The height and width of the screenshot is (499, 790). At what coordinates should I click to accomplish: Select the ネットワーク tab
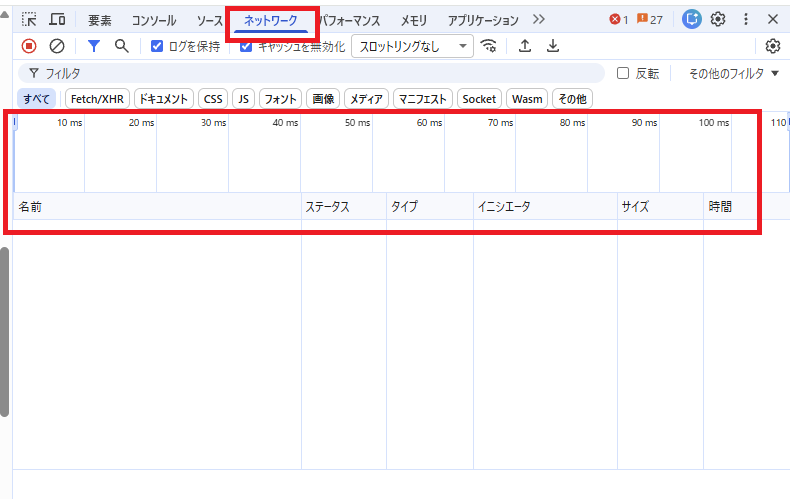tap(271, 20)
